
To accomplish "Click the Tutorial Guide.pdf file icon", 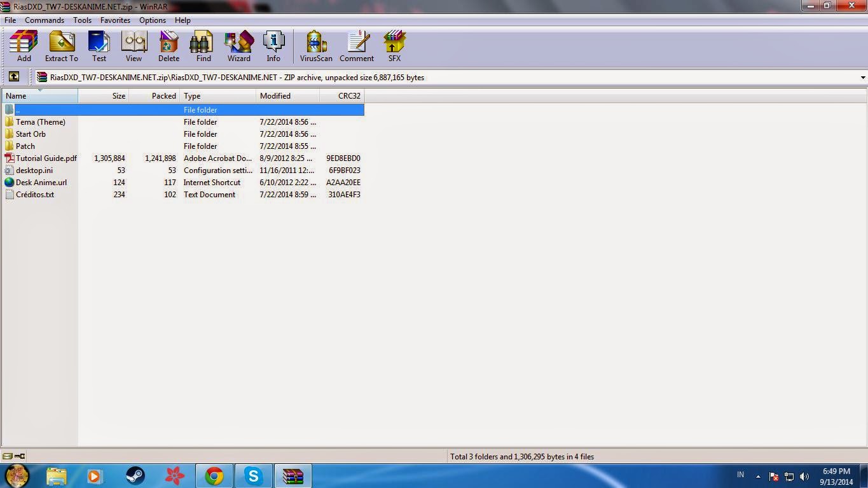I will click(x=9, y=158).
